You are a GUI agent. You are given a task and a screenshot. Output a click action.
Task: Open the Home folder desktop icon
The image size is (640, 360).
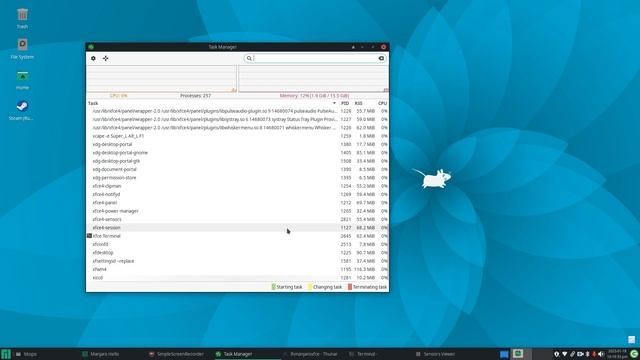(x=22, y=80)
